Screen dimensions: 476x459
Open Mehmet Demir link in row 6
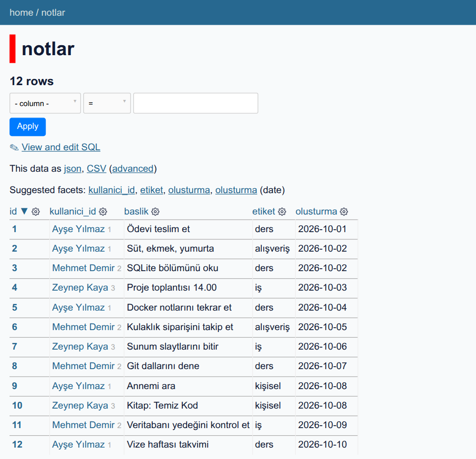(83, 327)
